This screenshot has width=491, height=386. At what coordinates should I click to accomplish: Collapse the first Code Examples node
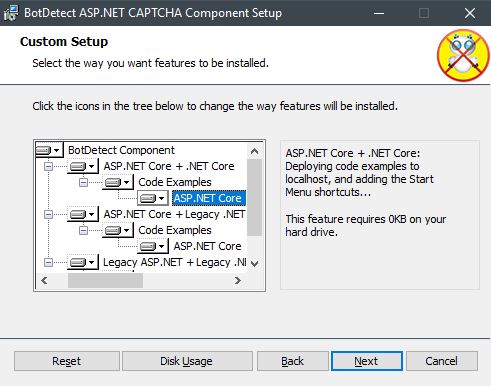click(x=83, y=182)
